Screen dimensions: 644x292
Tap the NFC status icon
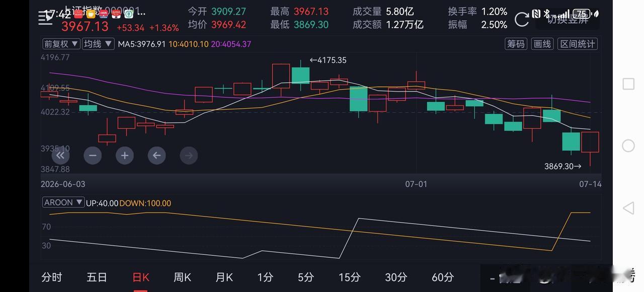(536, 14)
